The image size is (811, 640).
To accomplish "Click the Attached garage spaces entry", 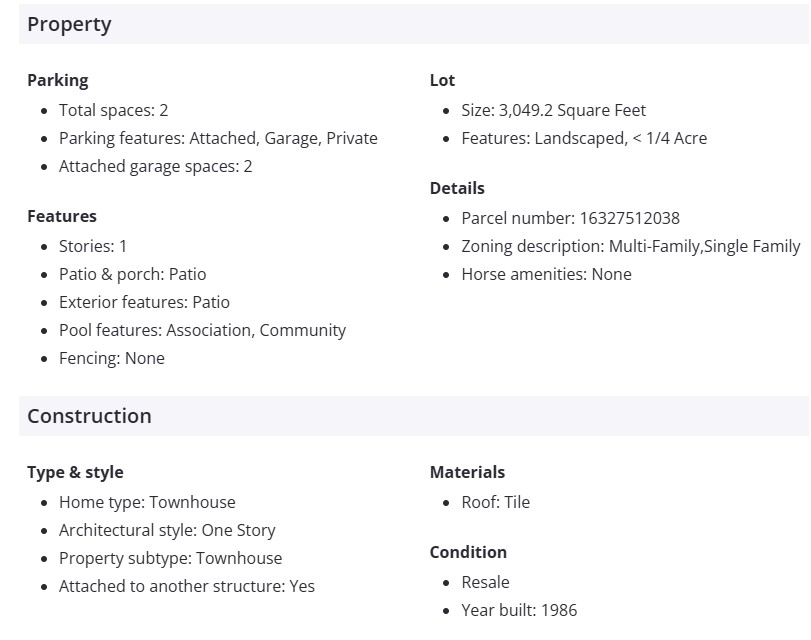I will [155, 166].
